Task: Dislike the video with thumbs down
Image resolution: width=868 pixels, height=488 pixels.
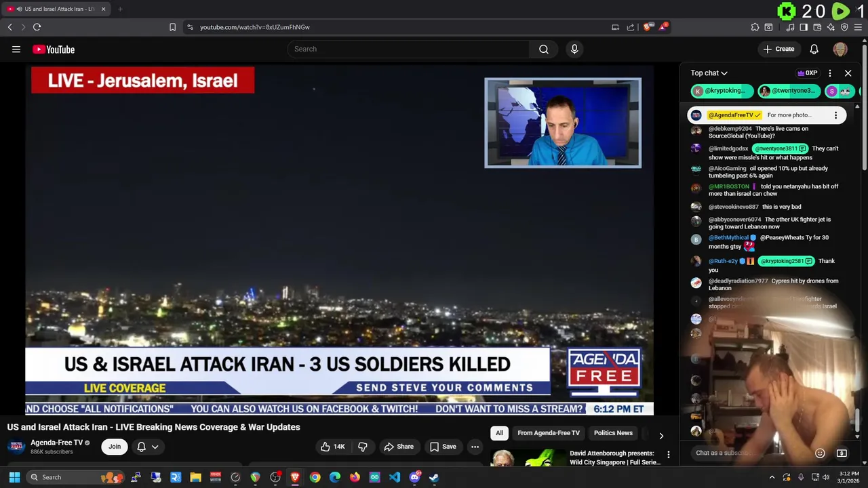Action: [363, 447]
